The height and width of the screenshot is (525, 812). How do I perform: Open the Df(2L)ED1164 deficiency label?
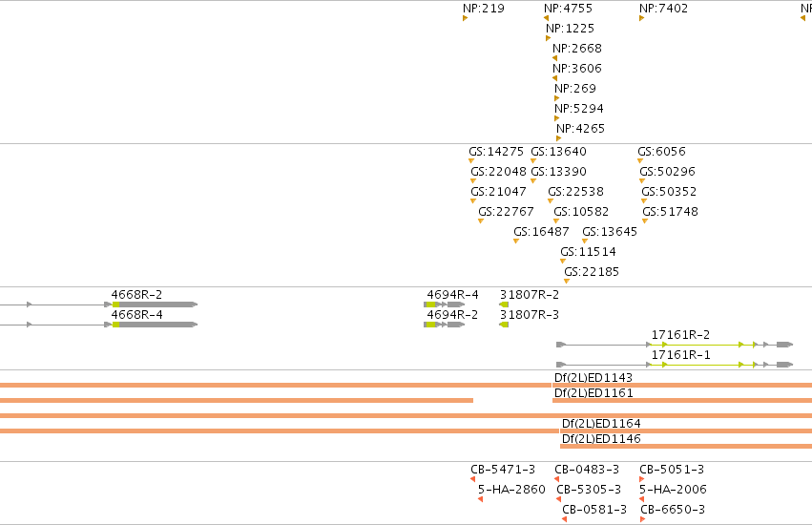pyautogui.click(x=601, y=424)
